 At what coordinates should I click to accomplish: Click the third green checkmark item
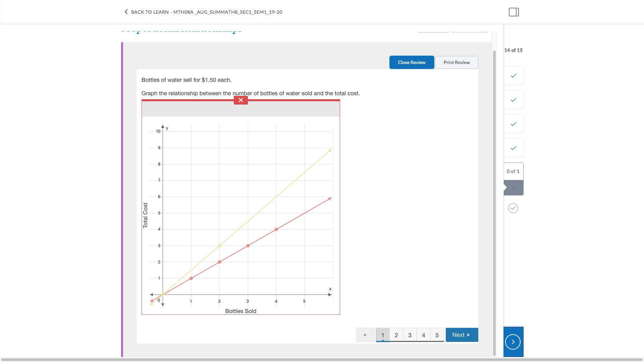513,124
